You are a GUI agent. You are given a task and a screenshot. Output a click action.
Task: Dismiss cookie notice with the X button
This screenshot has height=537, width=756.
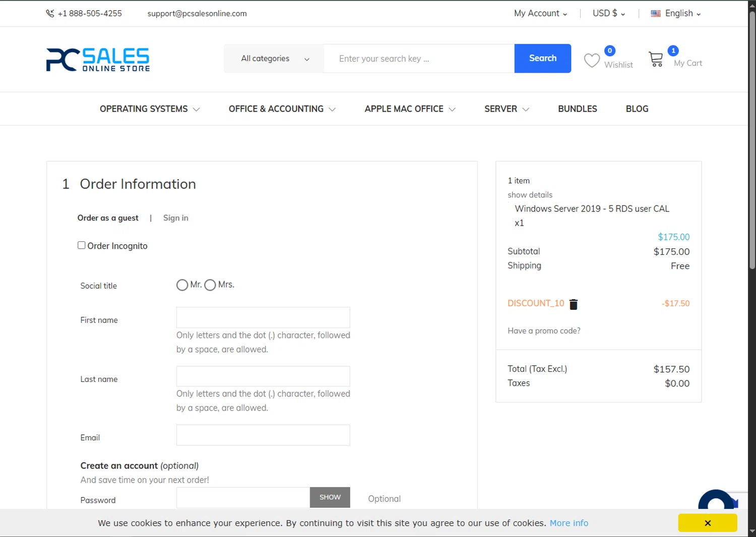[x=708, y=523]
